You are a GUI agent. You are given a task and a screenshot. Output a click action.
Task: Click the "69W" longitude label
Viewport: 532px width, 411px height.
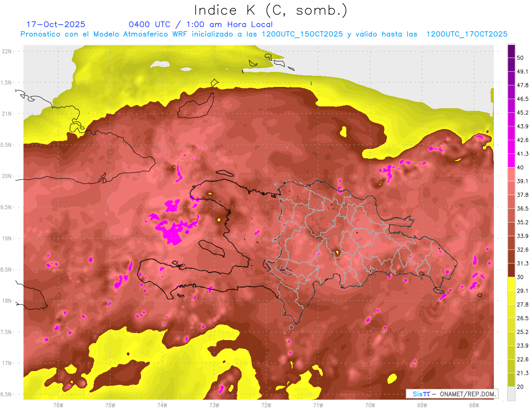422,405
